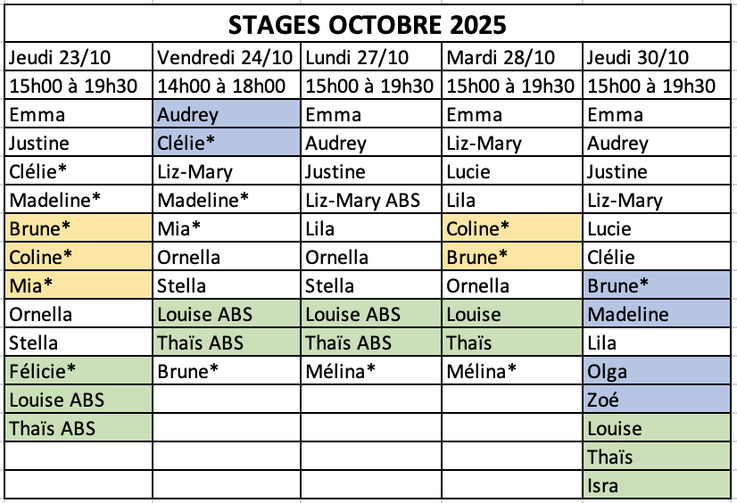Select the Vendredi 24/10 header cell
Image resolution: width=737 pixels, height=503 pixels.
click(x=227, y=56)
